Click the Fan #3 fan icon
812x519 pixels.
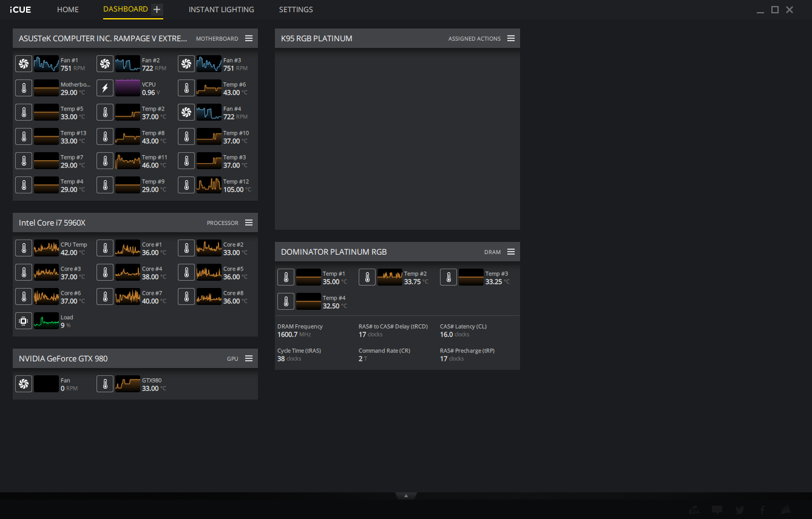tap(186, 64)
